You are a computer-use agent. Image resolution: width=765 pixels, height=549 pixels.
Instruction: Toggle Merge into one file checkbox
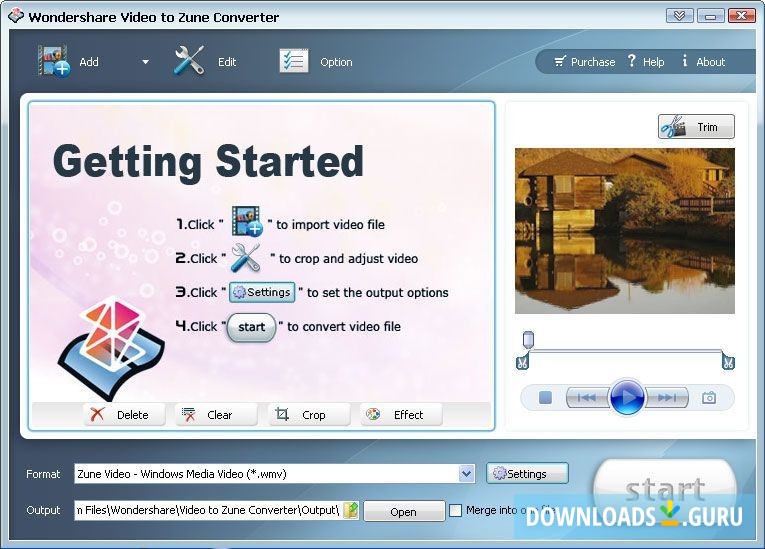pyautogui.click(x=455, y=510)
